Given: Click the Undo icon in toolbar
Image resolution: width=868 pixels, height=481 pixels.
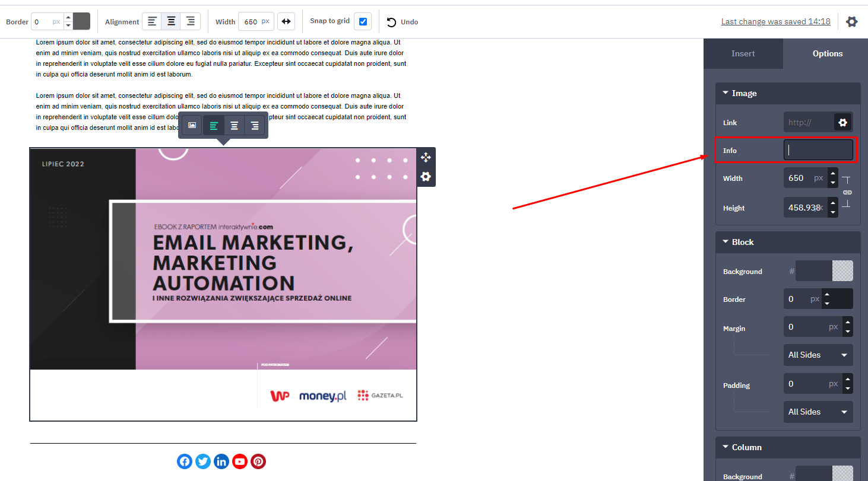Looking at the screenshot, I should click(391, 22).
